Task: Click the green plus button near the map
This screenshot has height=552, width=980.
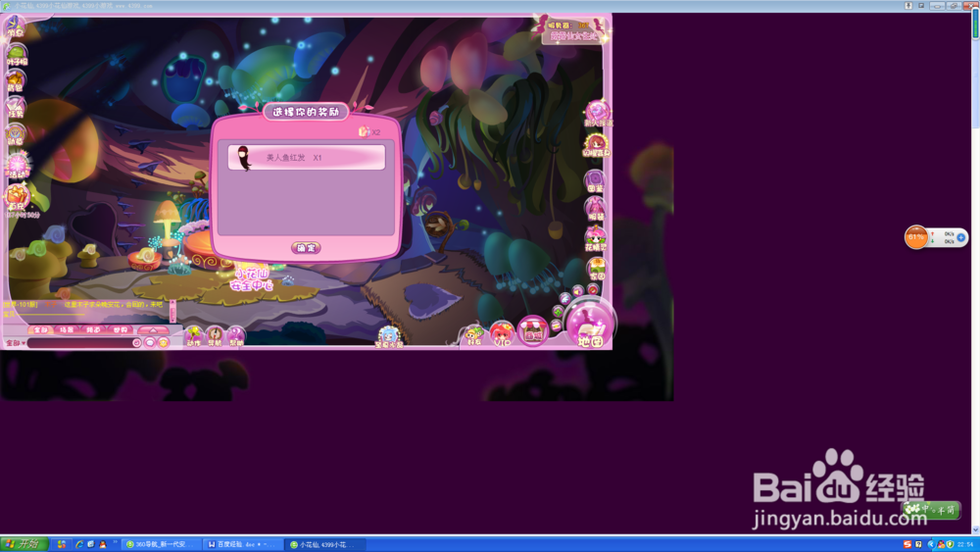Action: coord(559,311)
